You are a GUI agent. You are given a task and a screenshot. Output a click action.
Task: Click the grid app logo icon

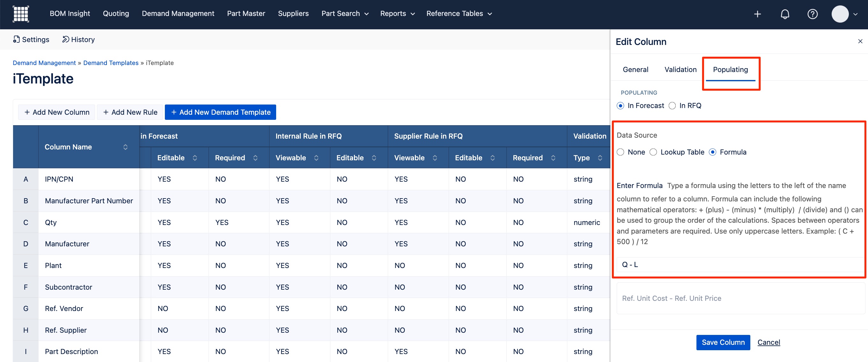pyautogui.click(x=21, y=14)
